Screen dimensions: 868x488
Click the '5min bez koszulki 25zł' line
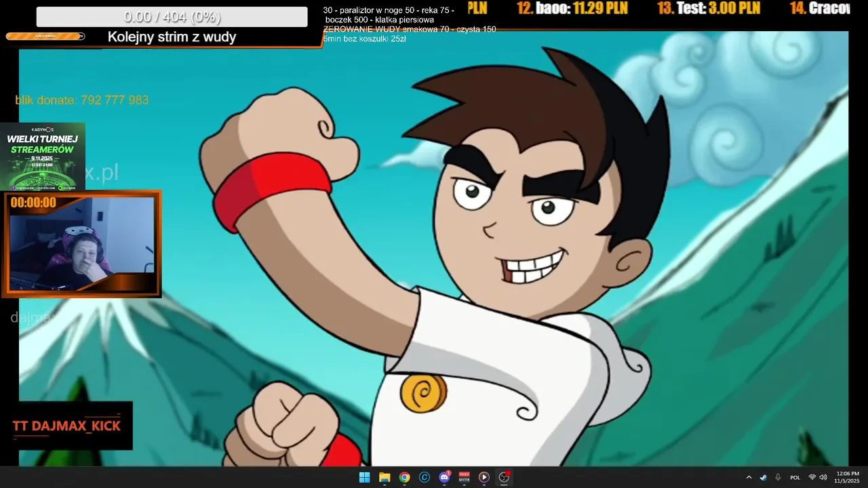pyautogui.click(x=365, y=39)
